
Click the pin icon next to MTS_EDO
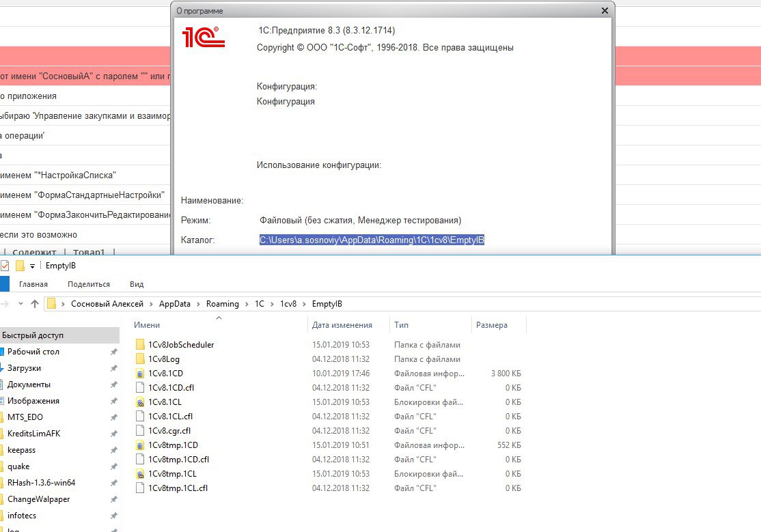coord(113,417)
